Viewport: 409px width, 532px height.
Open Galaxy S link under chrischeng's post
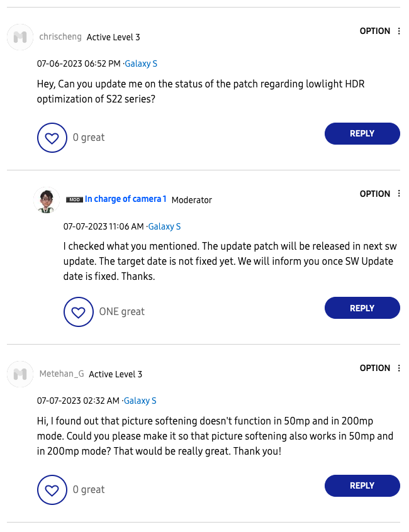tap(141, 64)
